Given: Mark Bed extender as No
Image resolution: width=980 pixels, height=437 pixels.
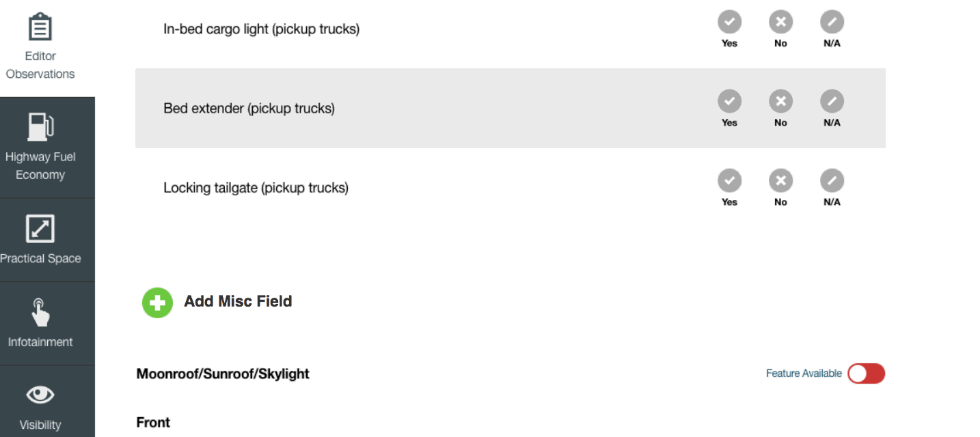Looking at the screenshot, I should 780,102.
